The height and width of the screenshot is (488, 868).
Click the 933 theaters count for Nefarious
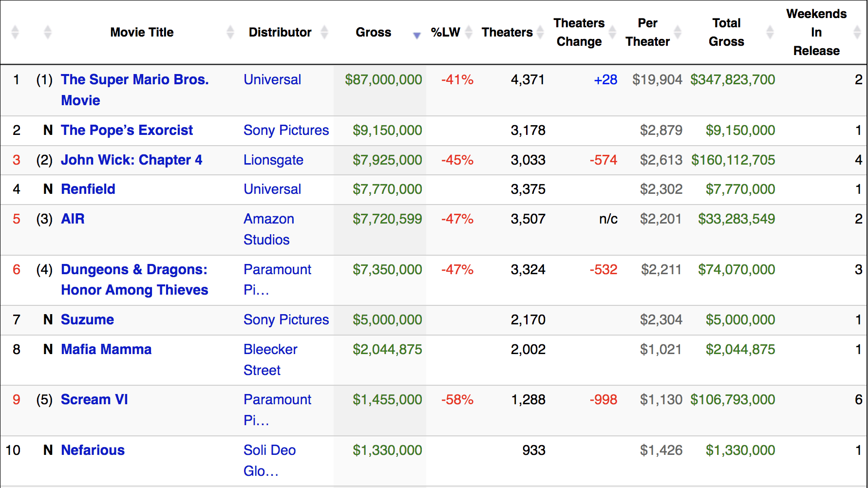[534, 450]
